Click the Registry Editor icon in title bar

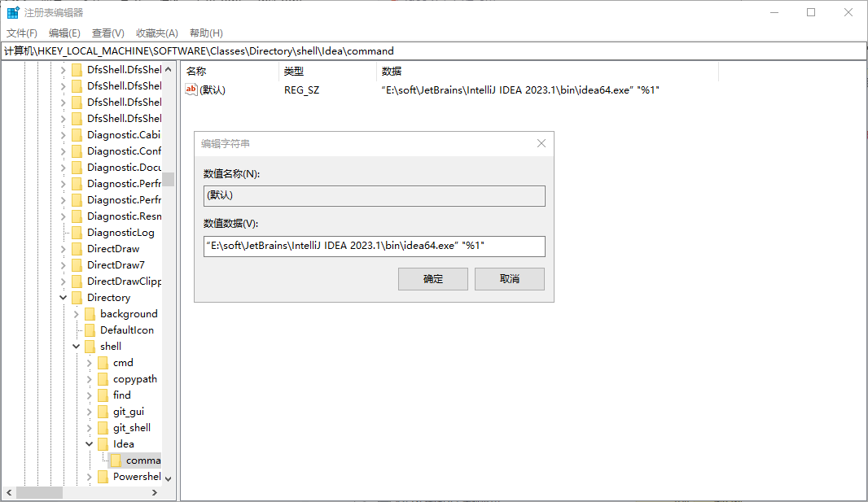pos(12,12)
